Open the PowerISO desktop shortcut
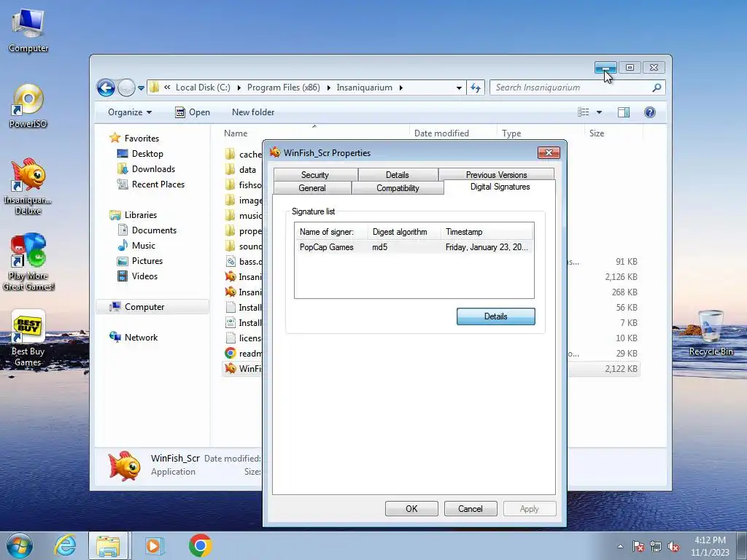 (x=28, y=106)
